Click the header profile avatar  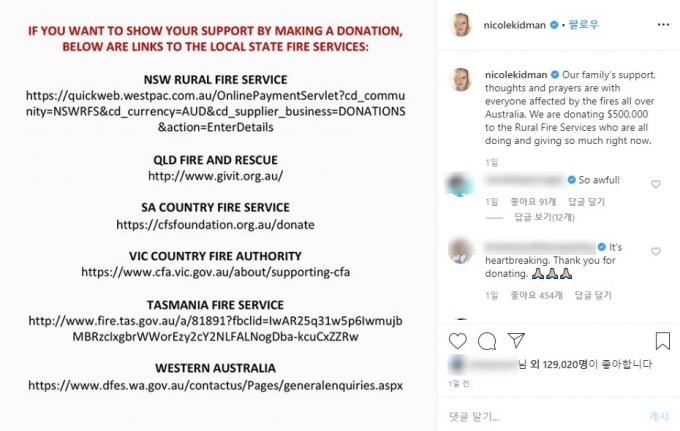(x=461, y=25)
